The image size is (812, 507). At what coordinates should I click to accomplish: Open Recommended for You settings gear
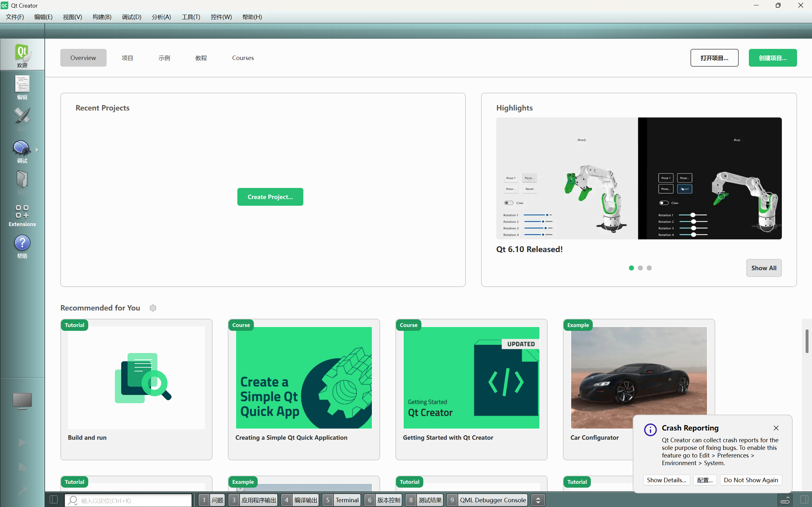(x=153, y=308)
